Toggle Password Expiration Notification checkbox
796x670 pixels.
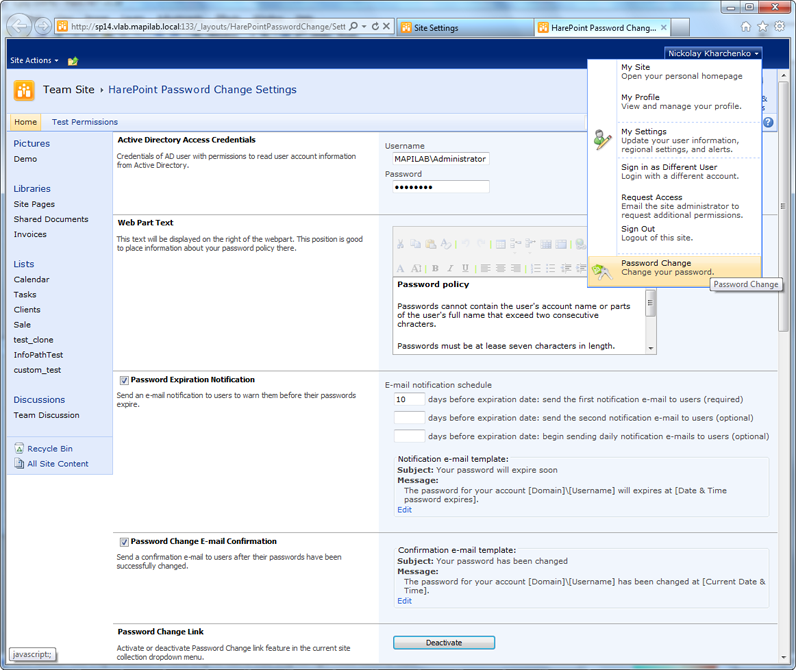(124, 380)
